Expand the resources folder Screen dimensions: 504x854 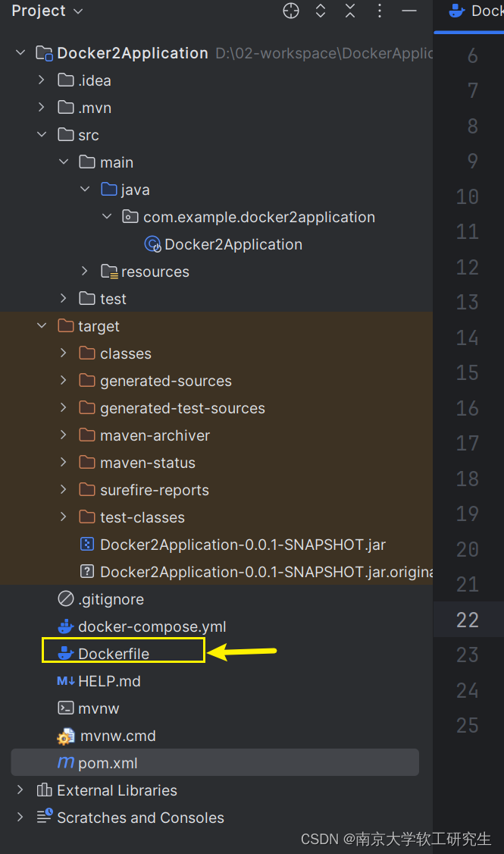tap(85, 271)
